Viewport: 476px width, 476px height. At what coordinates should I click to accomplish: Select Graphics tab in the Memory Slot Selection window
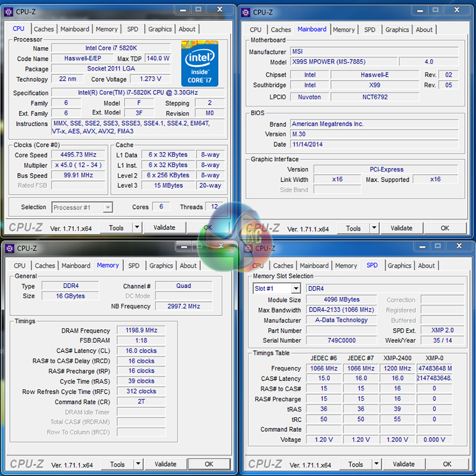tap(399, 266)
